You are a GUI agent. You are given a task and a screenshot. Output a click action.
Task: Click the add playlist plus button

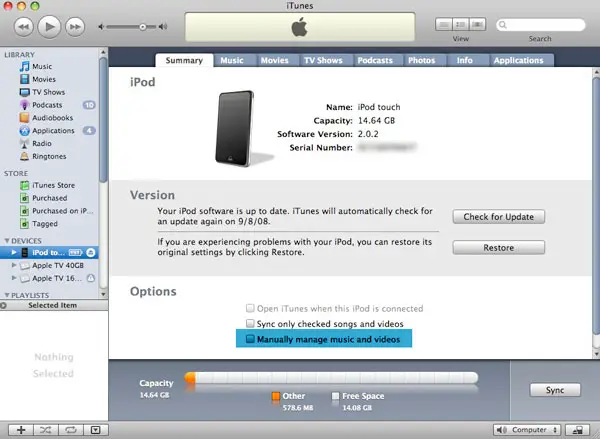(x=21, y=429)
